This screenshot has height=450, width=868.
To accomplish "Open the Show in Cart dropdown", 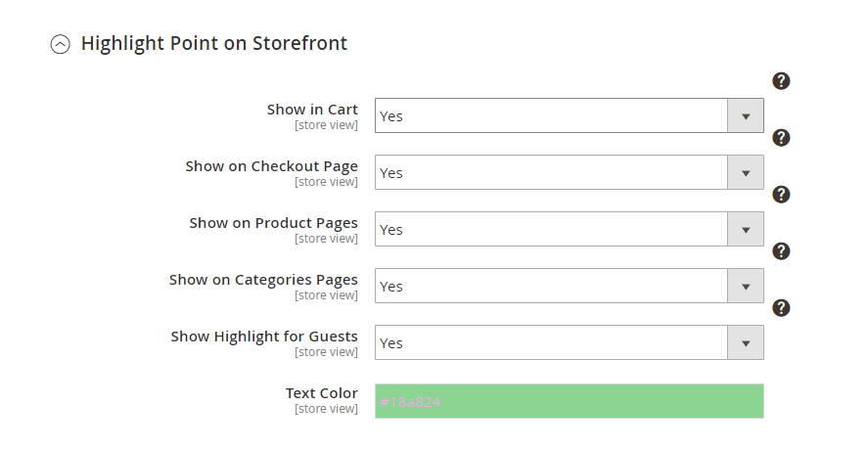I will [569, 115].
